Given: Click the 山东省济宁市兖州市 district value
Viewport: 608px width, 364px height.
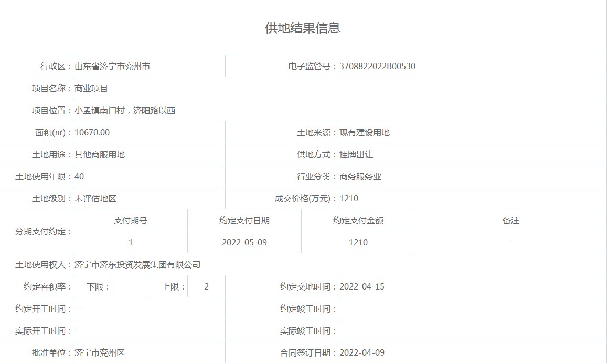Looking at the screenshot, I should coord(112,67).
